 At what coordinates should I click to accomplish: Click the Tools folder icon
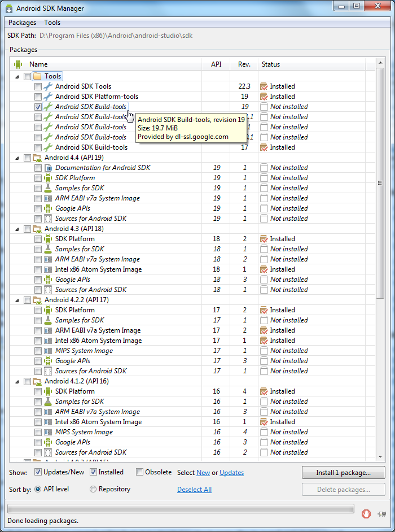(37, 76)
